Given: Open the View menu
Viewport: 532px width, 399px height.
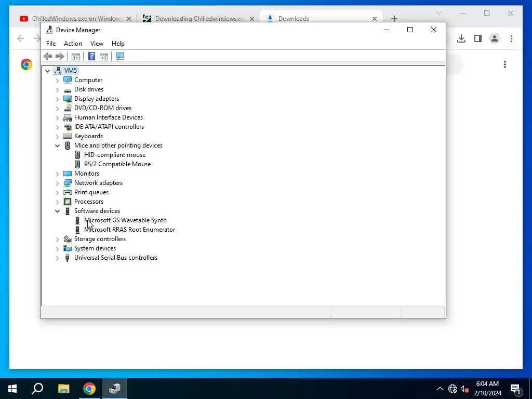Looking at the screenshot, I should 97,44.
